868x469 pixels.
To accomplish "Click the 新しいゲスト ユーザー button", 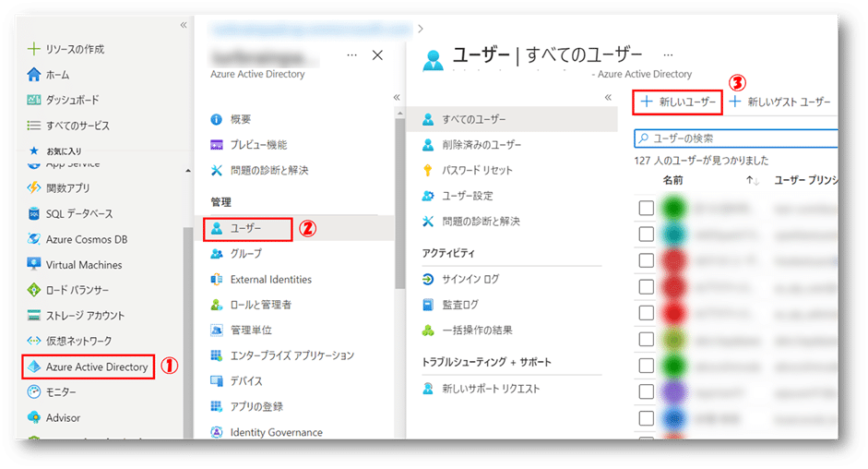I will (780, 102).
